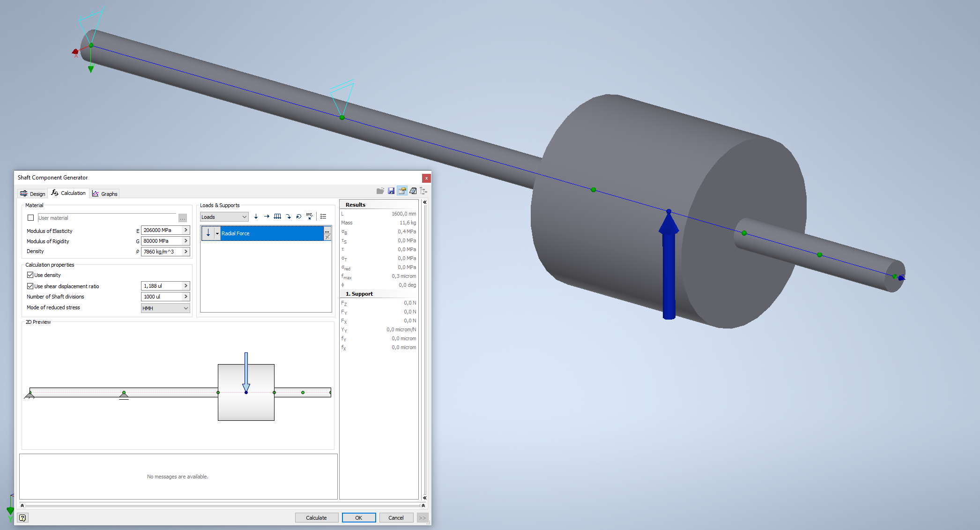The image size is (980, 530).
Task: Confirm the dialog with OK
Action: (359, 517)
